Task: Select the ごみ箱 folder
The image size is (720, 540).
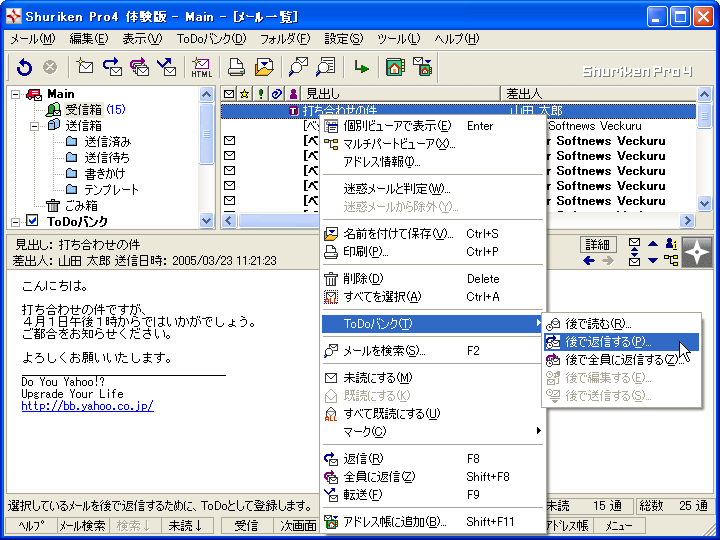Action: [81, 205]
